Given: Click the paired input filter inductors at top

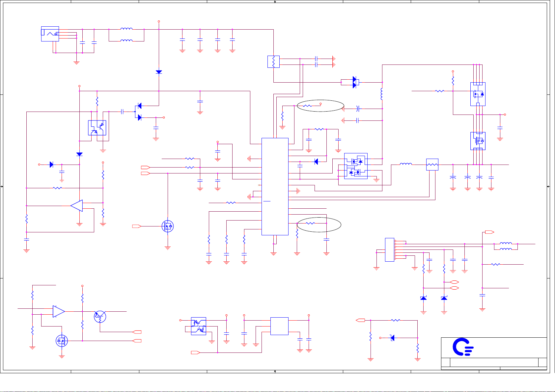Looking at the screenshot, I should (126, 35).
